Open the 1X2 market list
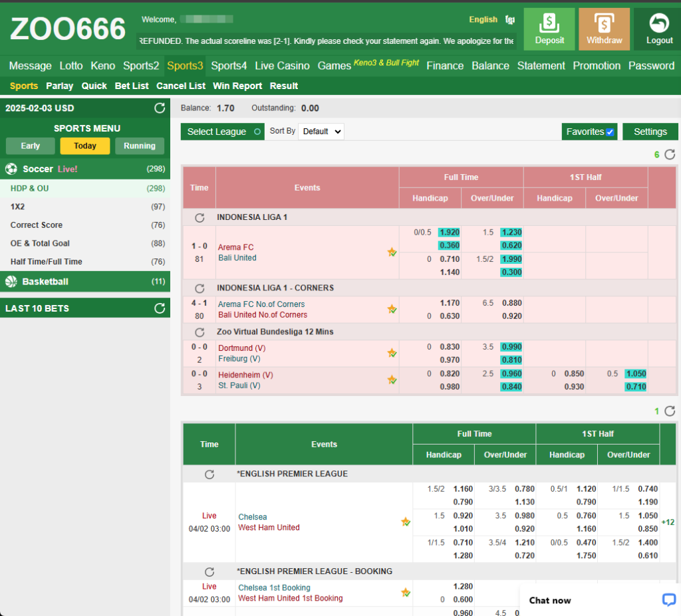681x616 pixels. [x=85, y=207]
